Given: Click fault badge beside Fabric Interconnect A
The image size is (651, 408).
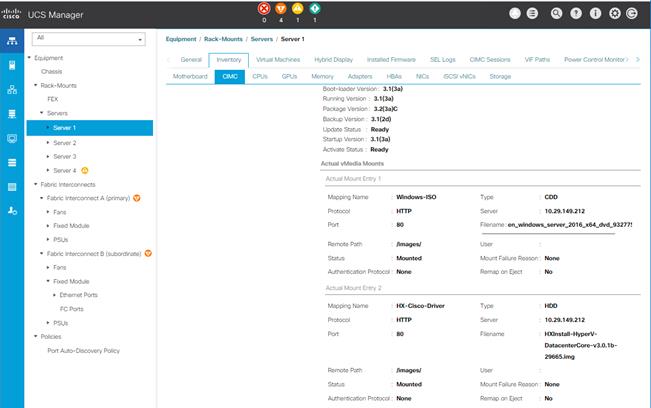Looking at the screenshot, I should pyautogui.click(x=137, y=198).
